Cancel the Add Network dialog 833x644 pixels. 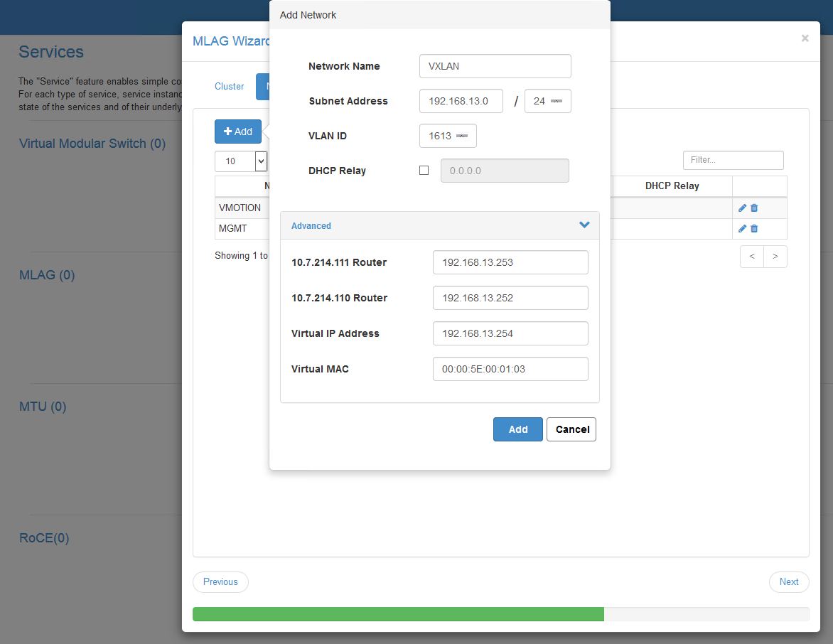click(571, 429)
